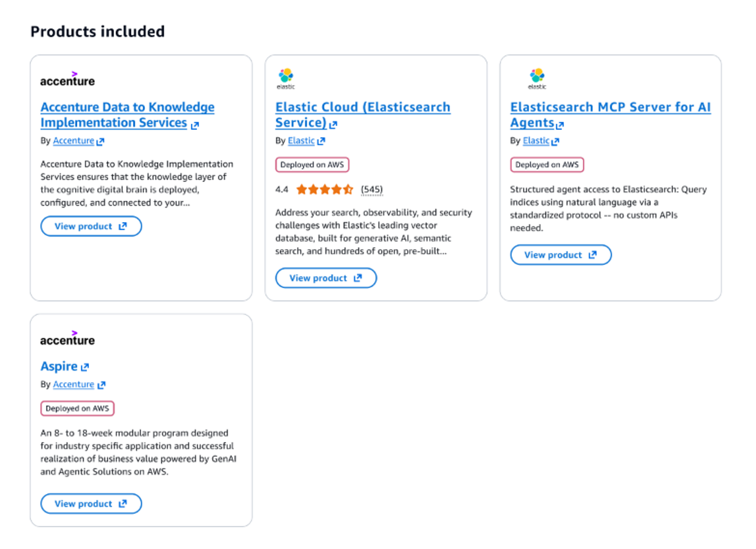Select the Deployed on AWS badge on Elastic Cloud
The width and height of the screenshot is (756, 549).
click(312, 164)
